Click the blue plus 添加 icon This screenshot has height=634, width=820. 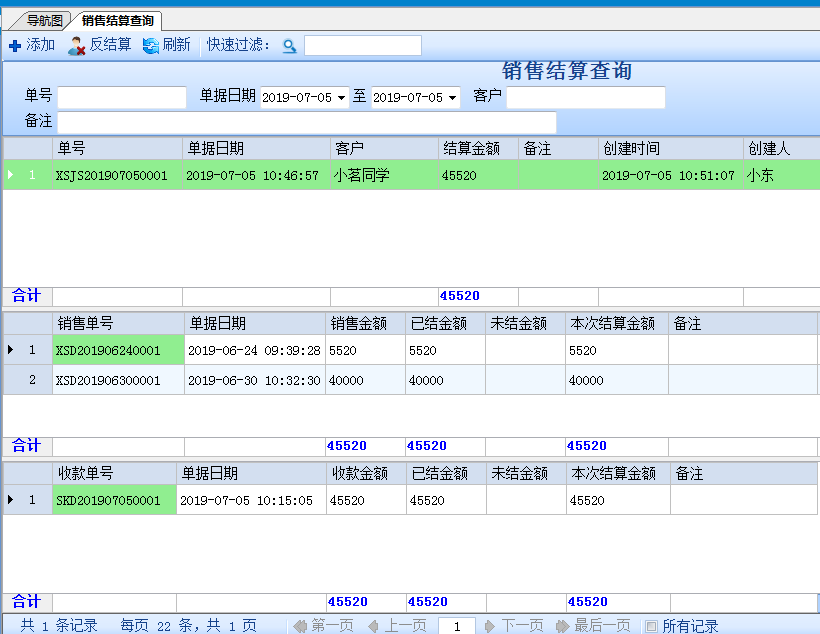pos(15,46)
